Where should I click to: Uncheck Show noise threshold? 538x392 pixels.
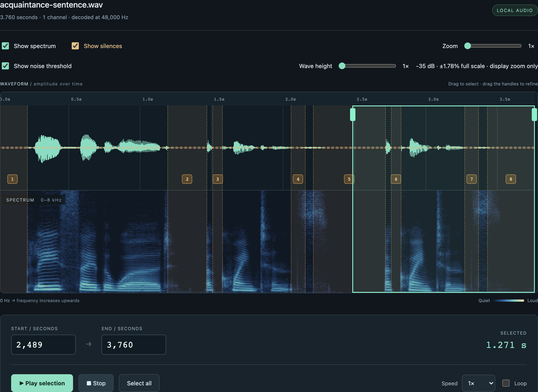[x=5, y=66]
